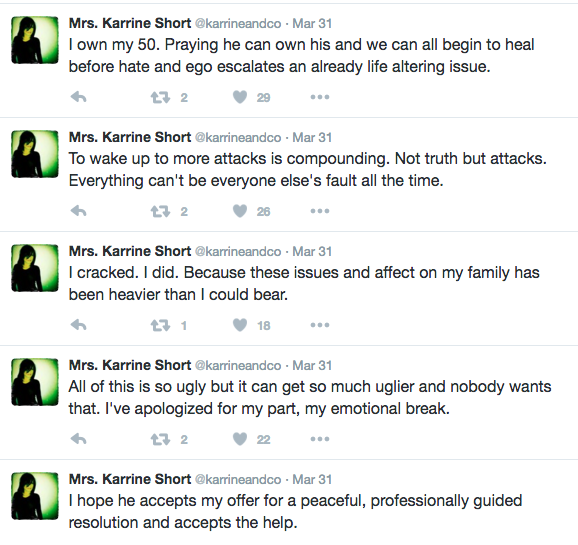Like the tweet with 26 likes
Image resolution: width=578 pixels, height=545 pixels.
[x=240, y=211]
